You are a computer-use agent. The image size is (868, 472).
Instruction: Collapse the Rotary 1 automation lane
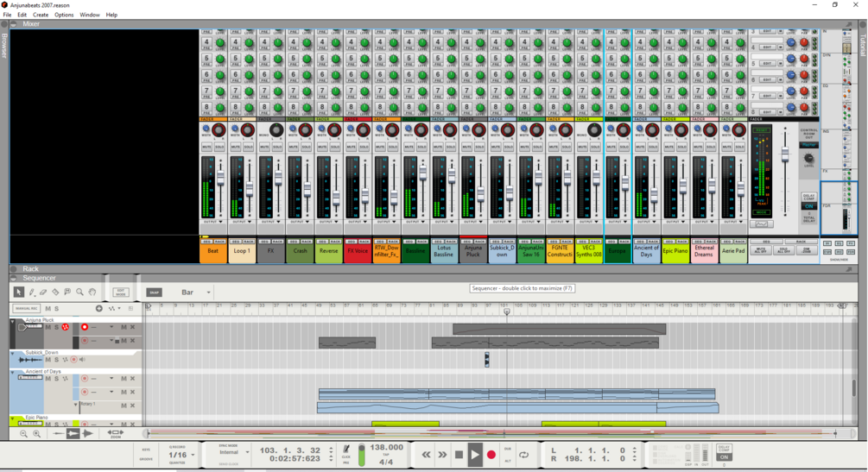coord(76,405)
